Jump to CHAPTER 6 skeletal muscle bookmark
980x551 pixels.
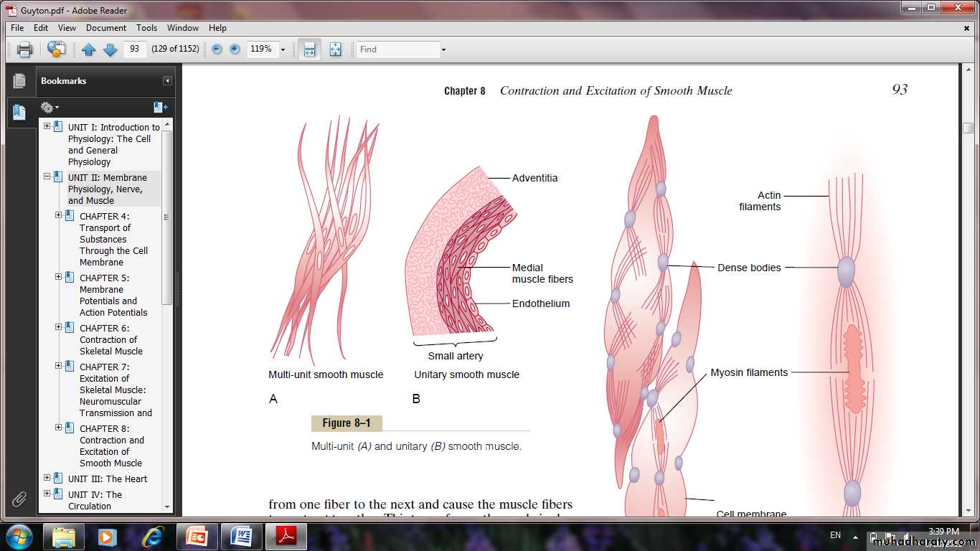point(110,339)
